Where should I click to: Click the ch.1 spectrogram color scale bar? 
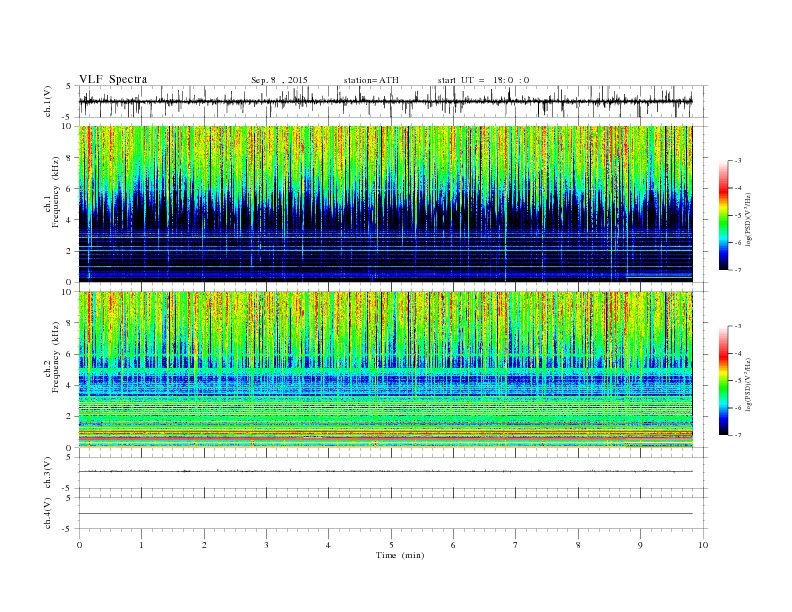point(723,216)
